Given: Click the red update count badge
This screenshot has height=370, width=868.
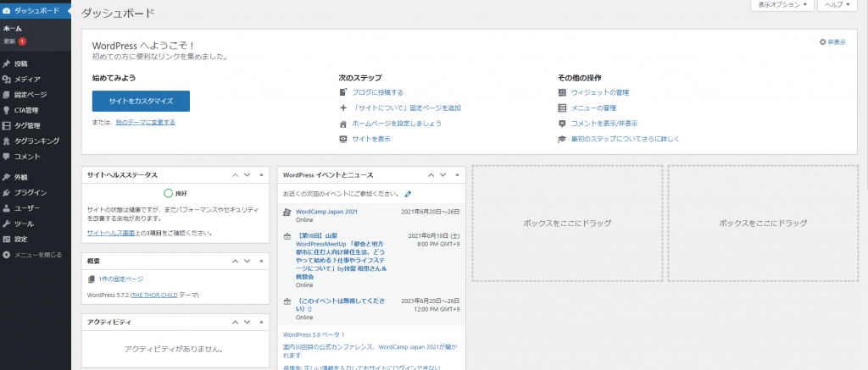Looking at the screenshot, I should pyautogui.click(x=22, y=41).
